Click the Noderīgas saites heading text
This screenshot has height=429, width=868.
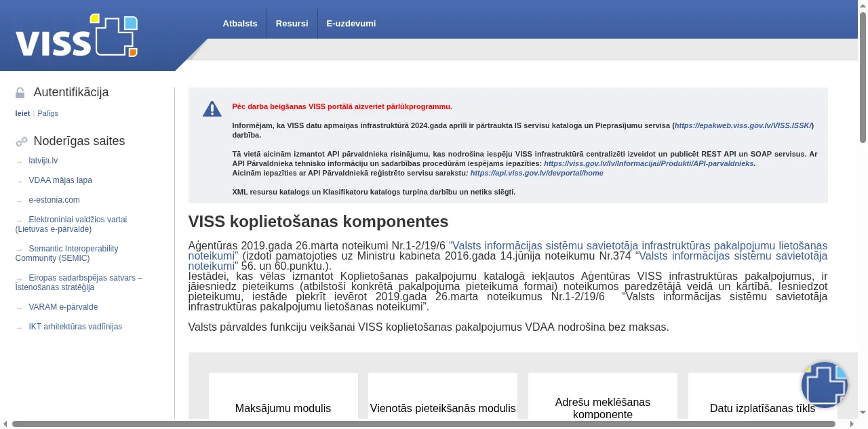pos(79,142)
